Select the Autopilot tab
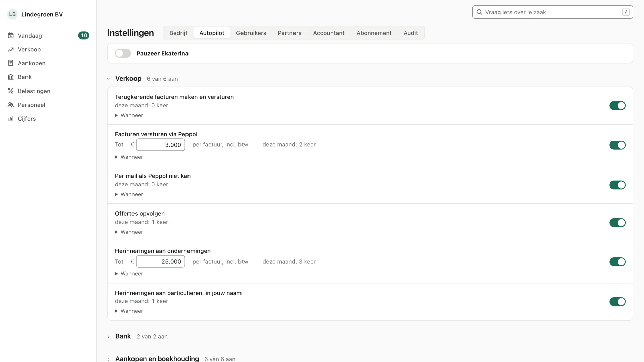This screenshot has width=644, height=362. pos(212,33)
